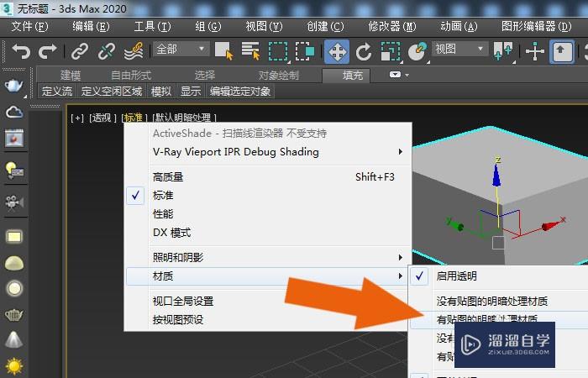
Task: Open the 文件(F) menu
Action: click(29, 26)
